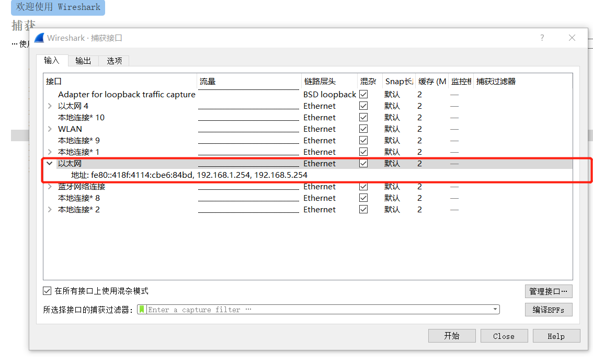Click the Snap长 column header
Screen dimensions: 593x364
pyautogui.click(x=399, y=82)
